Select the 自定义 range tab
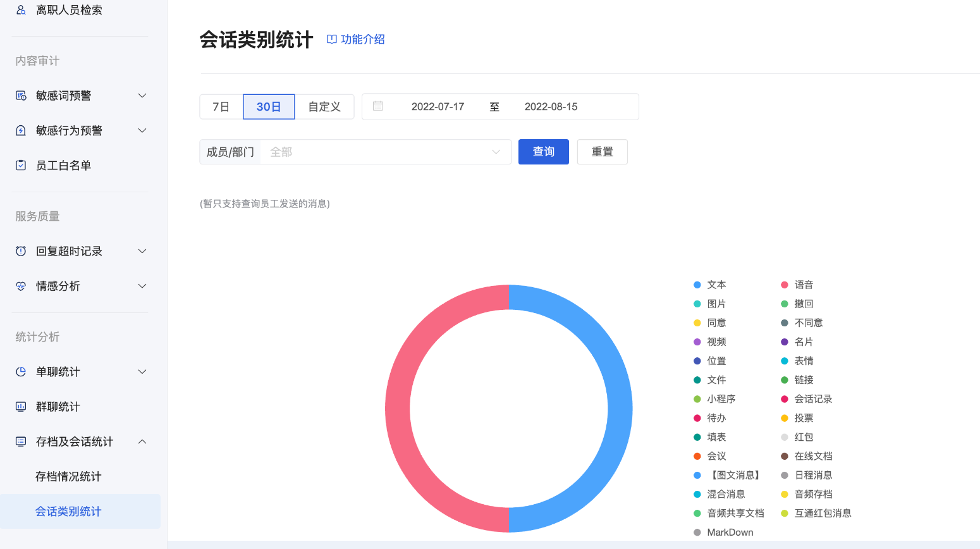This screenshot has height=549, width=980. [x=324, y=107]
